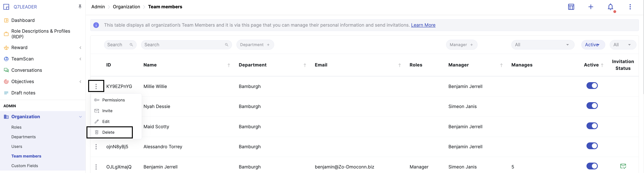This screenshot has width=644, height=173.
Task: Sort by Email using the arrow icon
Action: pos(400,65)
